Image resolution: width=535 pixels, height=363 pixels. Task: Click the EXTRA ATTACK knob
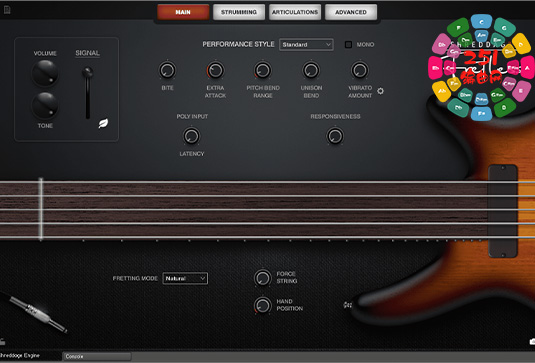tap(215, 70)
